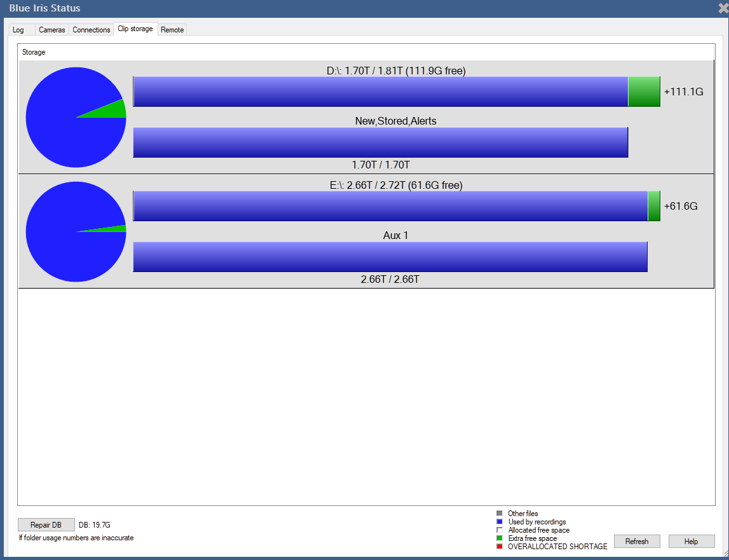The height and width of the screenshot is (560, 729).
Task: Click the 'Blue Iris Status' window title
Action: coord(44,8)
